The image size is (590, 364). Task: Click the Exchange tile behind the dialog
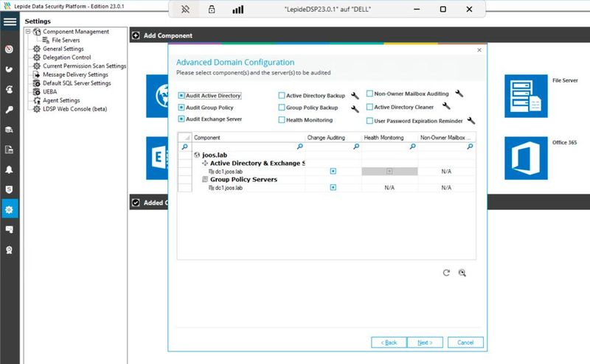[x=157, y=158]
